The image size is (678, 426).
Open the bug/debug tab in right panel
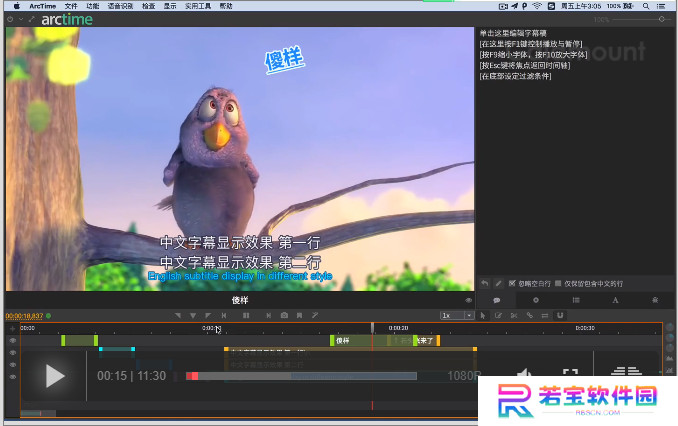[x=655, y=300]
